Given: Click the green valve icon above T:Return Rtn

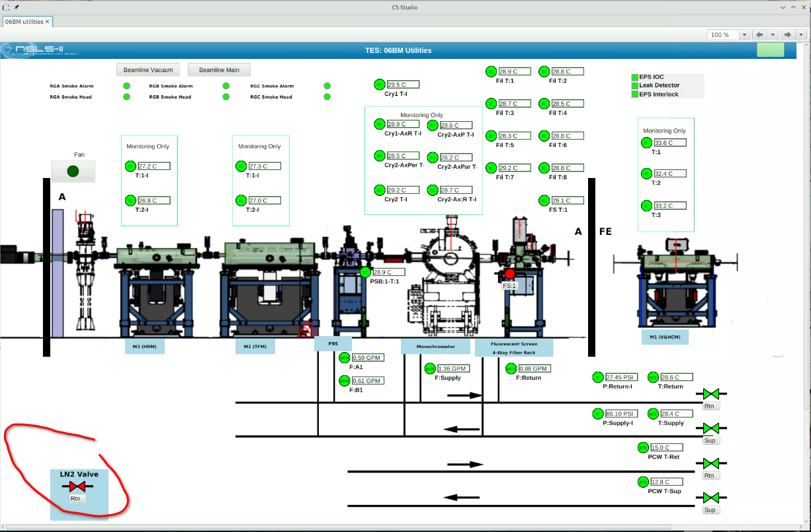Looking at the screenshot, I should (710, 394).
